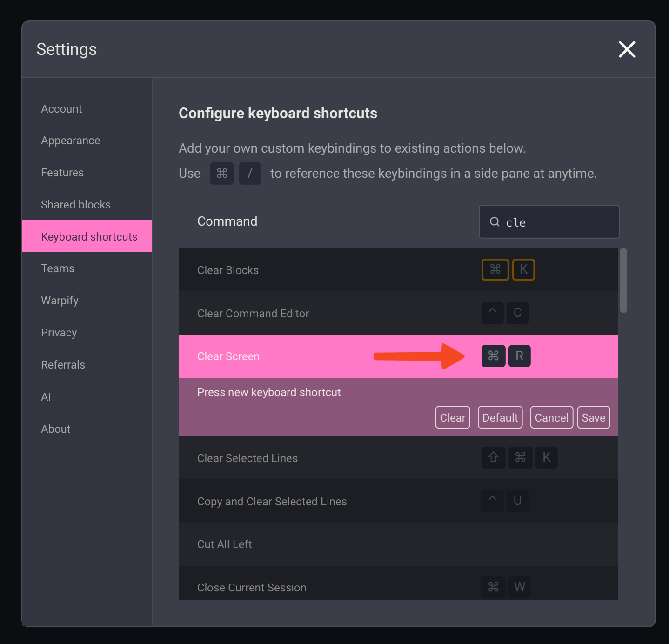Save the new keyboard shortcut
The height and width of the screenshot is (644, 669).
click(x=594, y=417)
